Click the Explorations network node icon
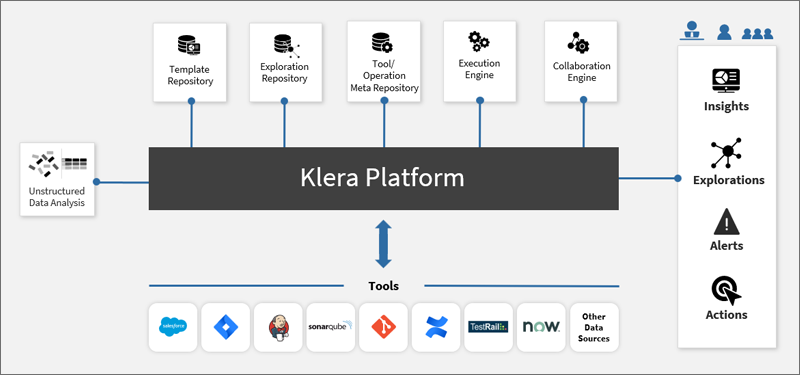 coord(726,153)
